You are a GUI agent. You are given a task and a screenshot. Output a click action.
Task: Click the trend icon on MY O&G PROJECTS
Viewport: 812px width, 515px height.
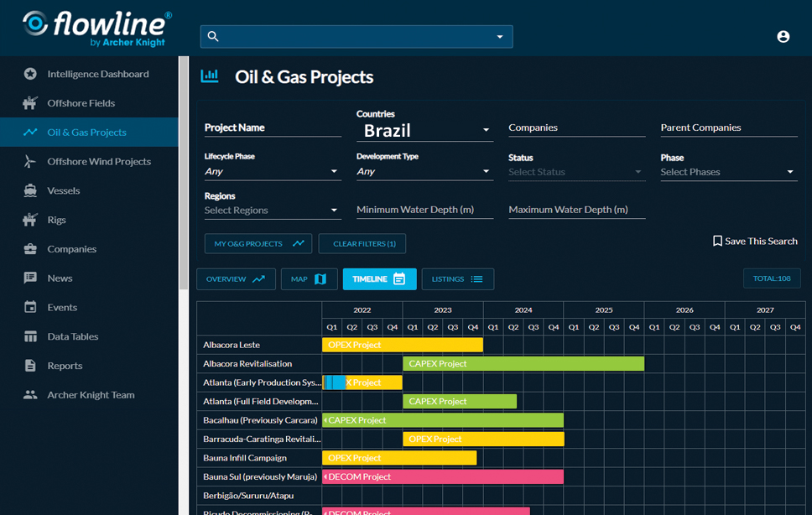[299, 243]
